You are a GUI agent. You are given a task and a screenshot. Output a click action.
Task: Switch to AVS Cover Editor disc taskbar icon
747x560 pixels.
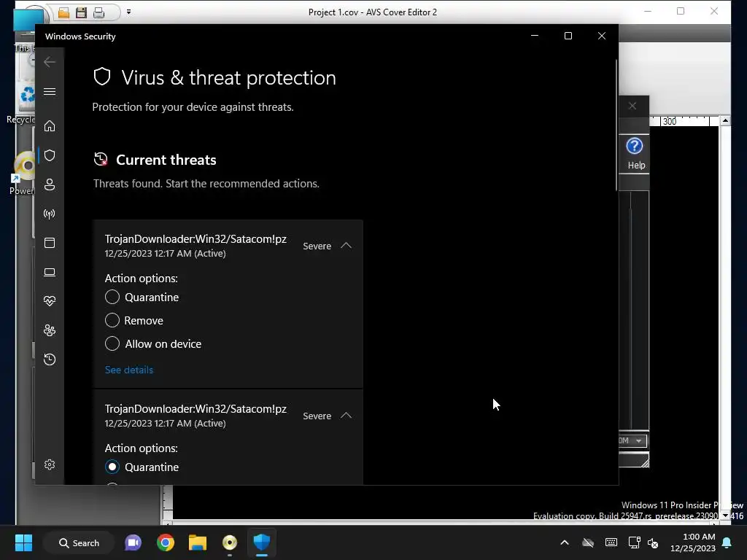(230, 542)
